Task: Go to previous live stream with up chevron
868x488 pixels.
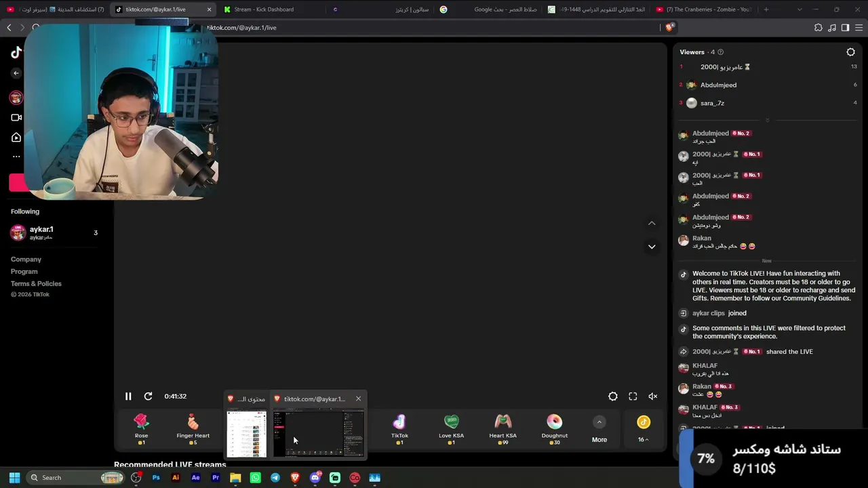Action: (652, 223)
